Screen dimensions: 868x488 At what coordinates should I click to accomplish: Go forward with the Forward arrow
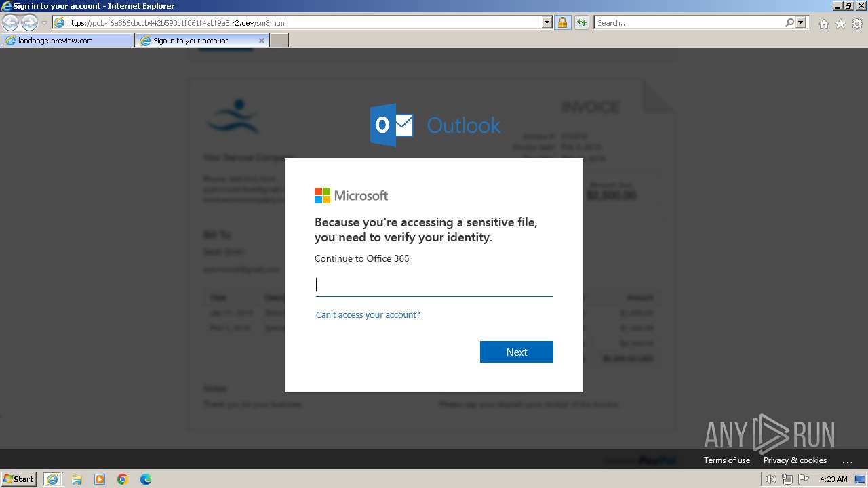[x=29, y=23]
